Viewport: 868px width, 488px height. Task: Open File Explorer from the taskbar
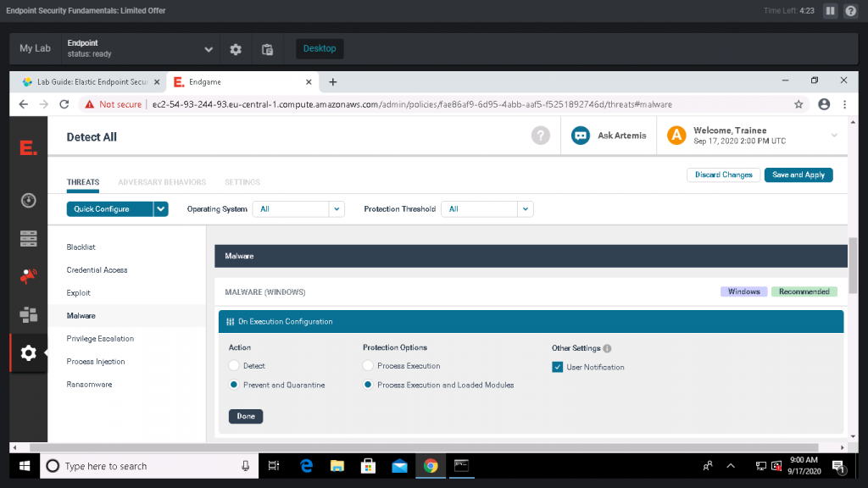[337, 466]
